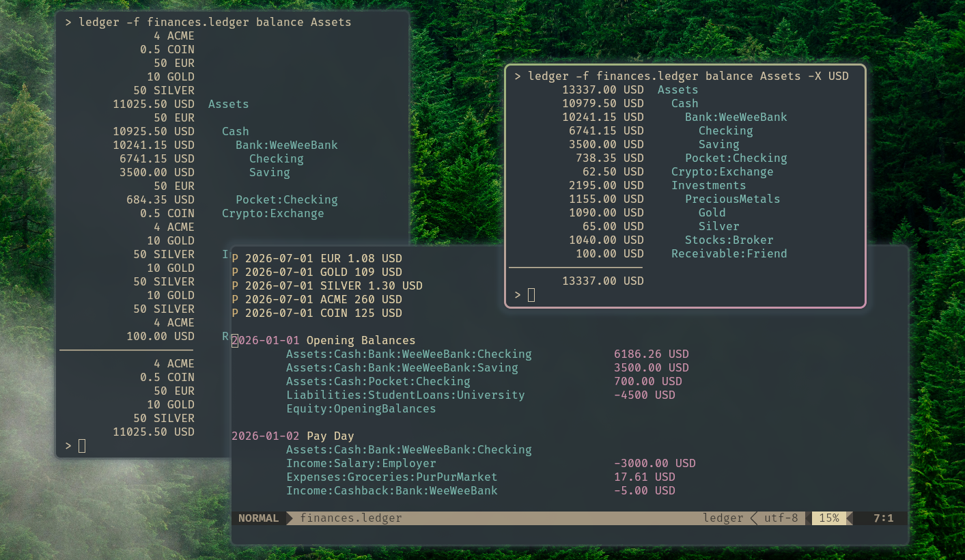Click Crypto:Exchange in the left terminal
965x560 pixels.
coord(273,213)
